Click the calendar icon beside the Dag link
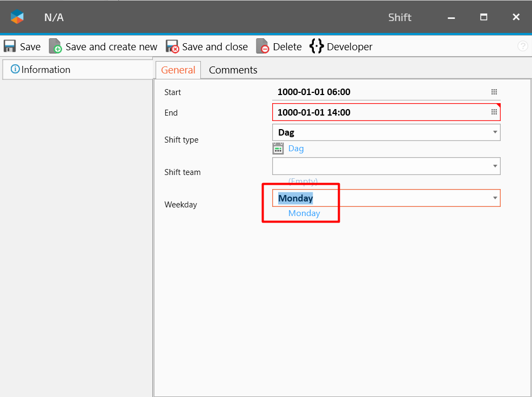This screenshot has width=532, height=397. point(278,149)
